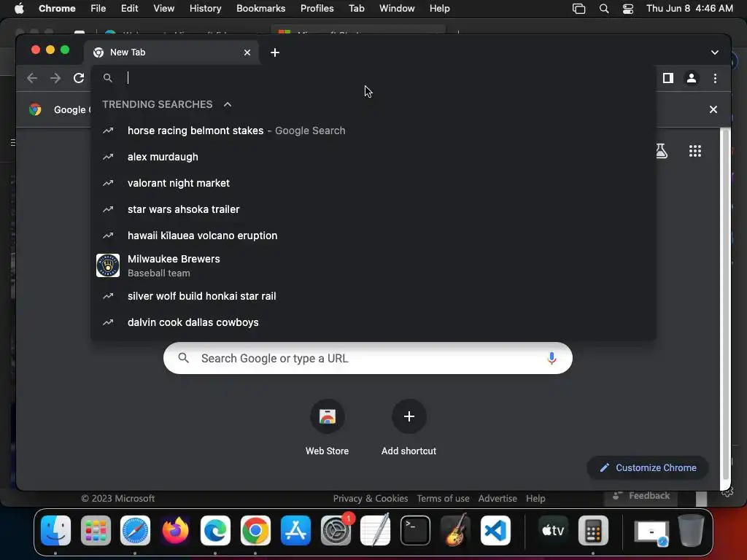Open the Chrome app menu
This screenshot has height=560, width=747.
click(57, 9)
